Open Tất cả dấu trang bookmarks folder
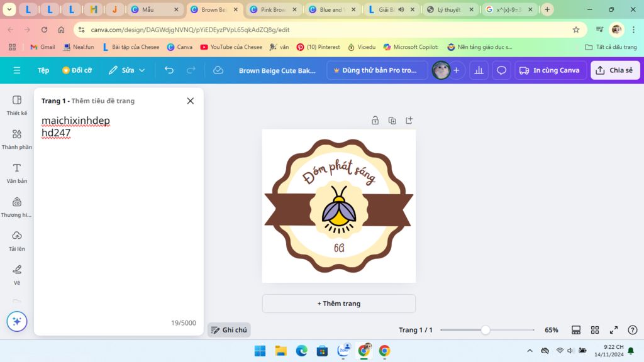The width and height of the screenshot is (644, 362). point(611,47)
